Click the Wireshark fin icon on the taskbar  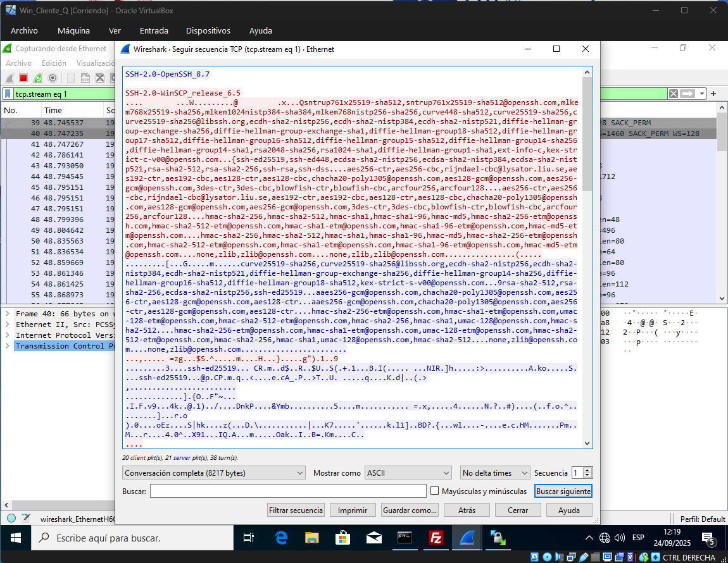[x=467, y=538]
